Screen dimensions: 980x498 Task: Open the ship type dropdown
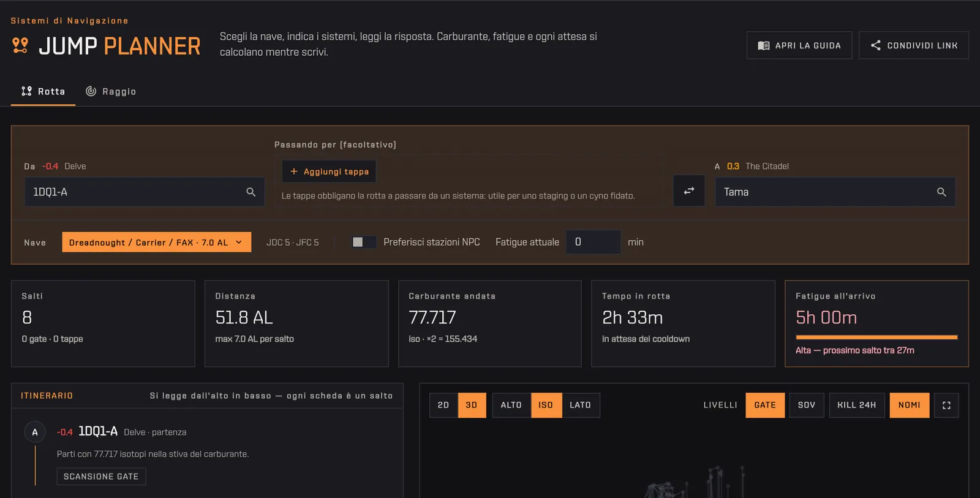pos(157,242)
